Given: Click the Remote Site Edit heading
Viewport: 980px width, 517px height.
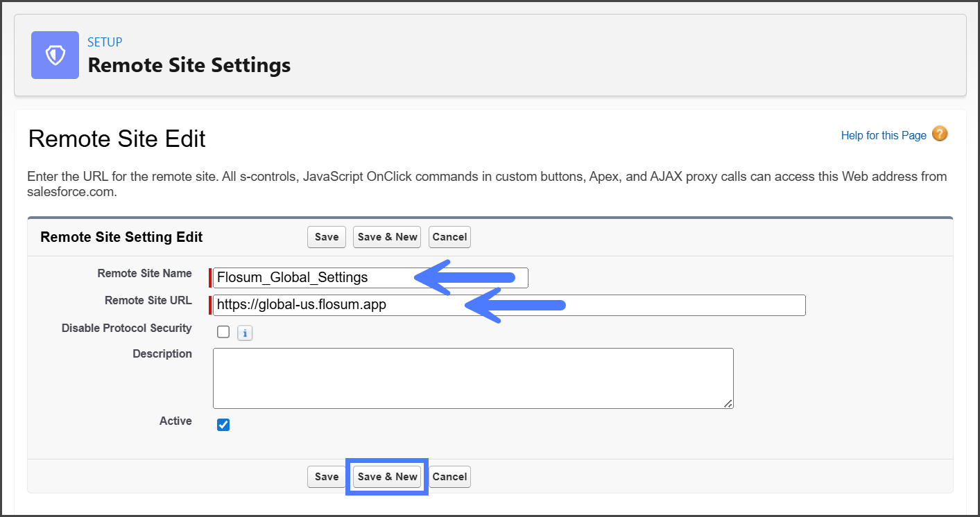Looking at the screenshot, I should [117, 139].
